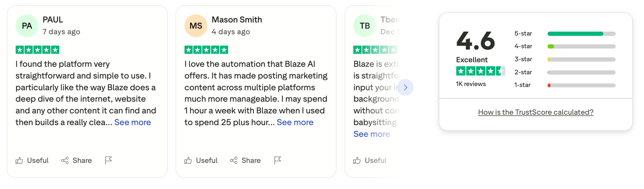Click Mason Smith's MS avatar circle
This screenshot has width=644, height=189.
[195, 25]
